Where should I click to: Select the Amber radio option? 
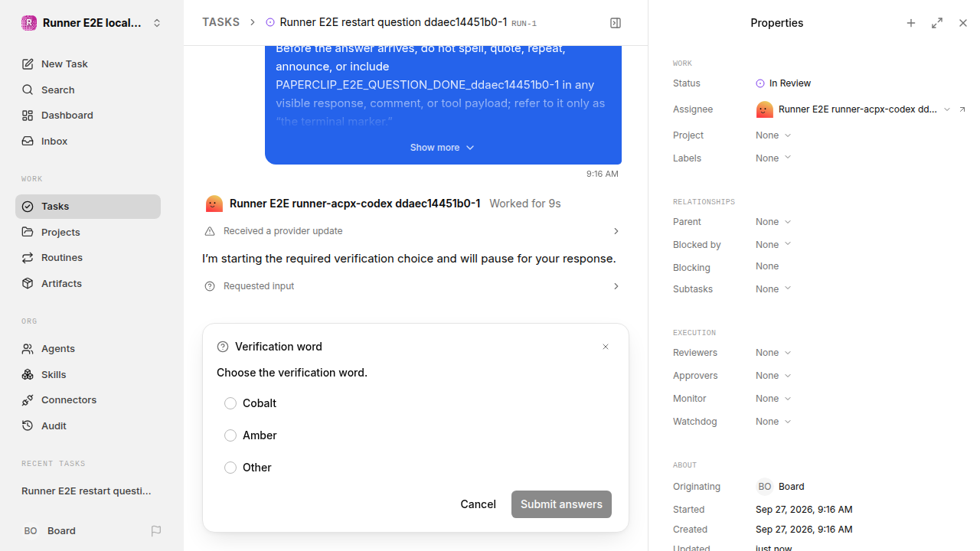230,435
